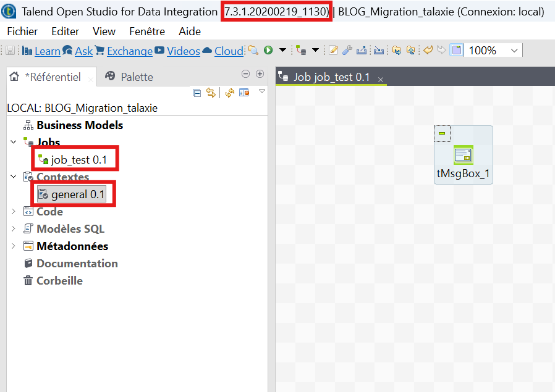The height and width of the screenshot is (392, 555).
Task: Click the Exchange link in toolbar
Action: (129, 51)
